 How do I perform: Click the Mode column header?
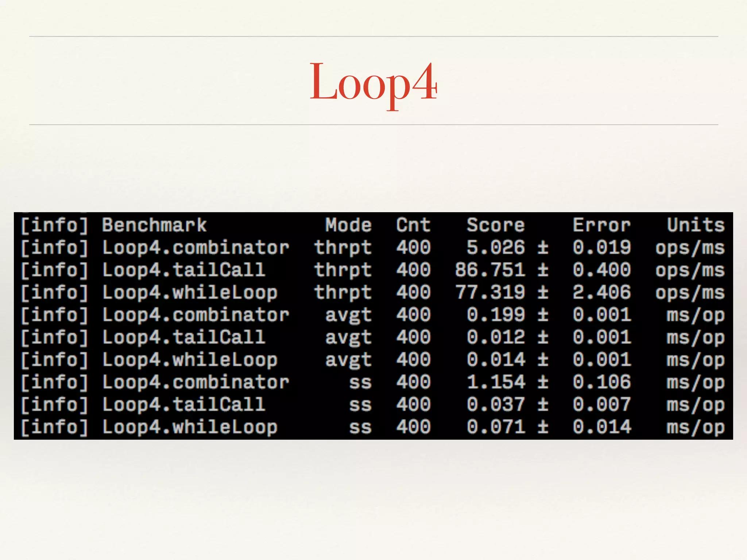click(x=348, y=225)
